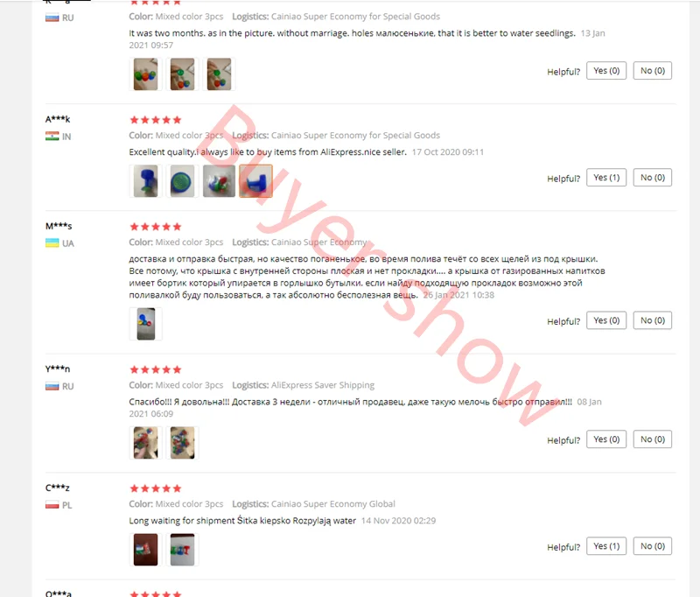700x597 pixels.
Task: Click five-star rating of A***k review
Action: (x=156, y=120)
